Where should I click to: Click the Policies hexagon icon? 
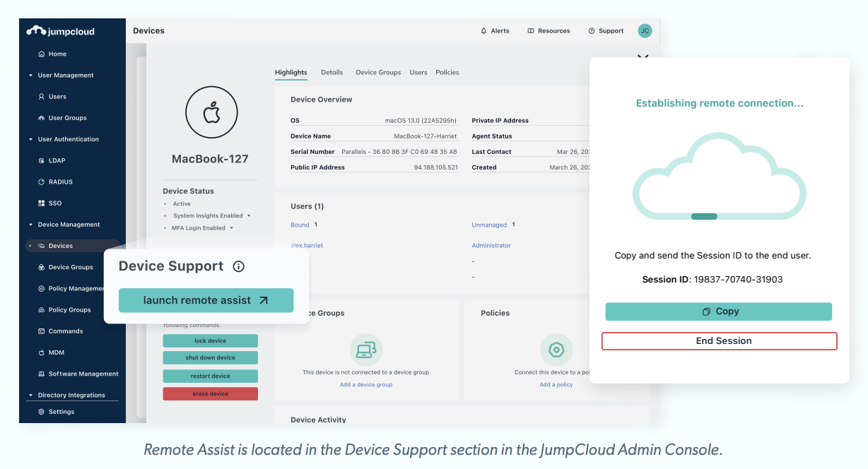pos(556,350)
